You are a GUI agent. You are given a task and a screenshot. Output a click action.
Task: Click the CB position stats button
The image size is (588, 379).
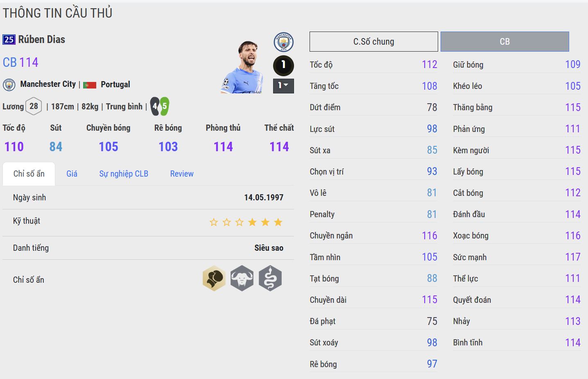(x=504, y=42)
